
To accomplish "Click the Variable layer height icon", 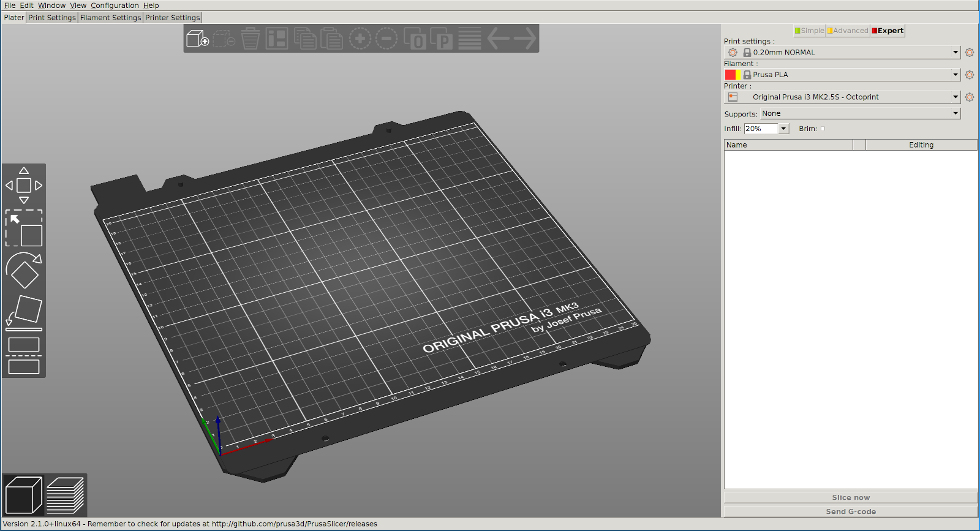I will (470, 39).
